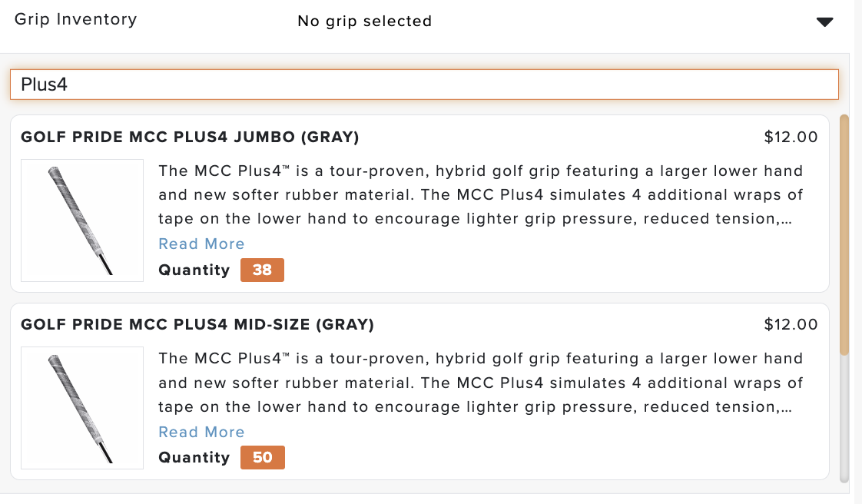Select the Mid-Size grip description text
The image size is (862, 504).
click(480, 383)
